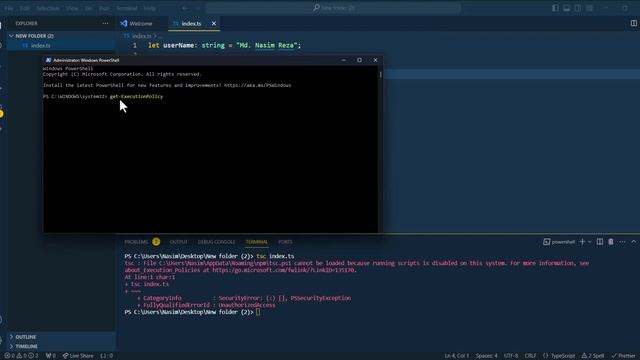Open the Customize Layout icon
Viewport: 640px width, 360px height.
point(589,8)
